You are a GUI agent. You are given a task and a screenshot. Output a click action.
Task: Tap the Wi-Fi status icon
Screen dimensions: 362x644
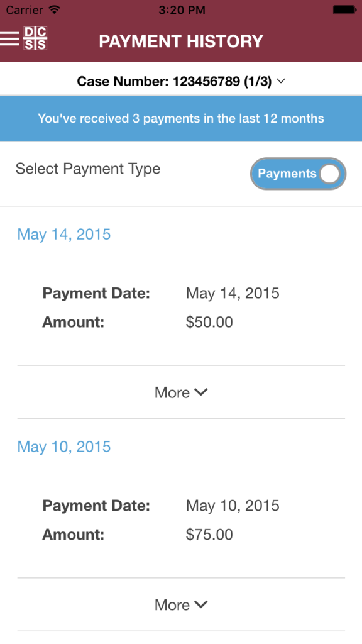54,9
